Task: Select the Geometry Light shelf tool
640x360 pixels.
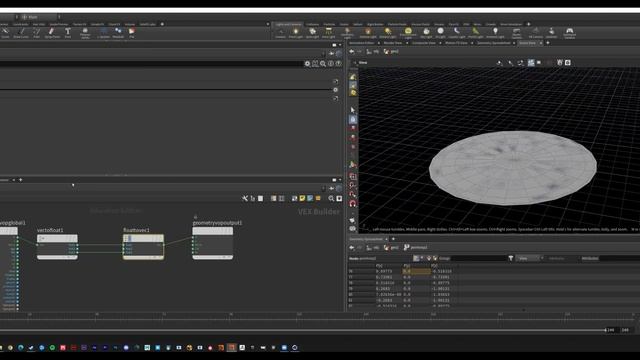Action: (347, 33)
